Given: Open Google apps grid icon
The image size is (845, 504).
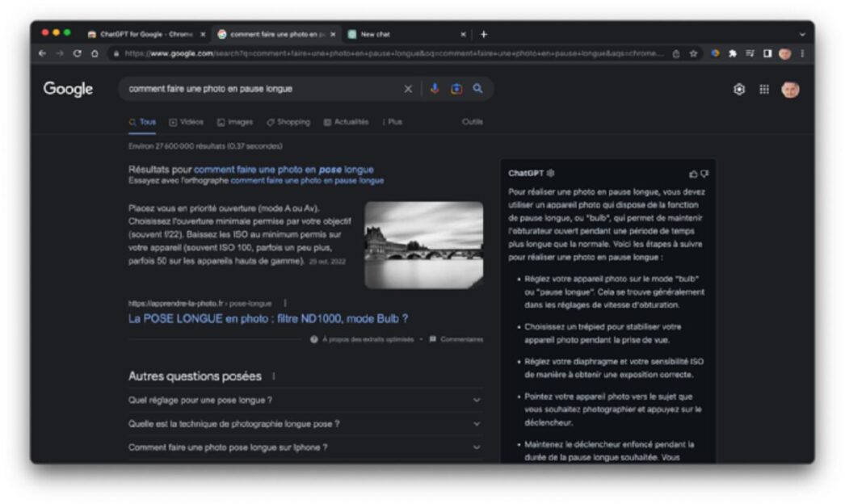Looking at the screenshot, I should coord(763,90).
